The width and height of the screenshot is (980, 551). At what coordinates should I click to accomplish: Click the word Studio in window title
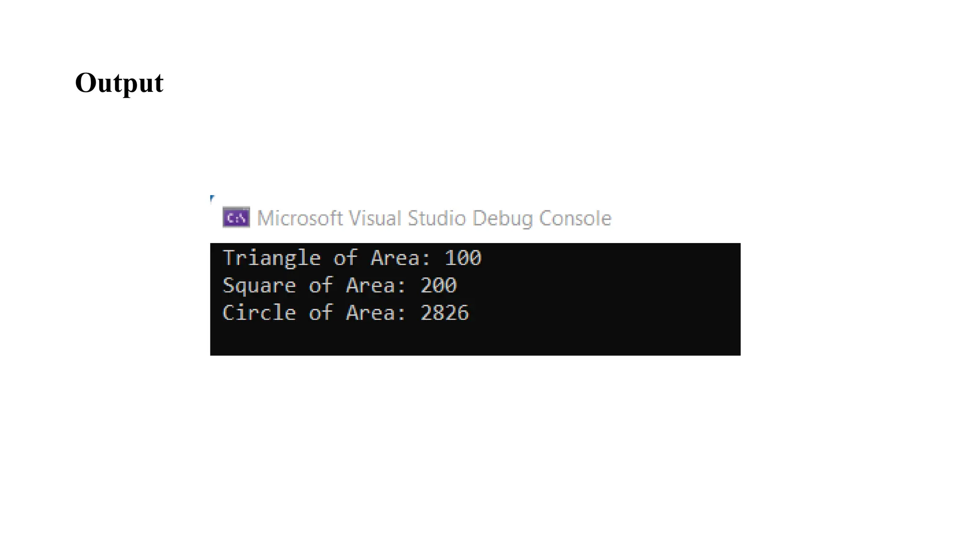click(x=436, y=219)
